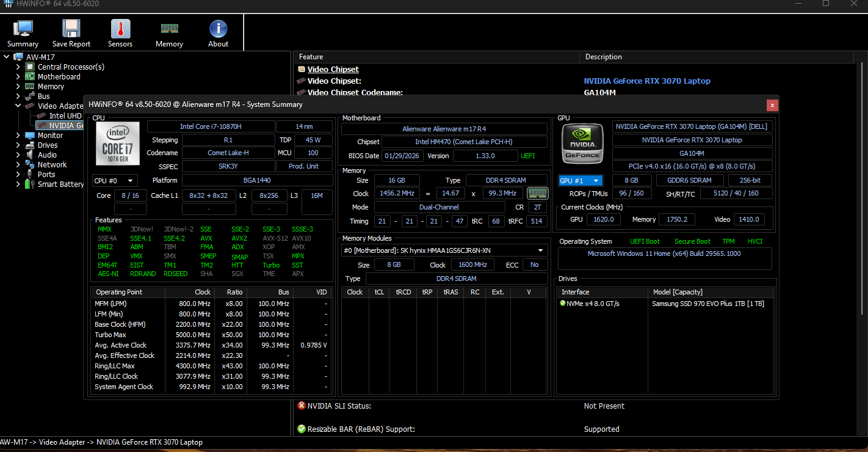Image resolution: width=868 pixels, height=452 pixels.
Task: Open the GPU #1 selector dropdown
Action: pos(581,181)
